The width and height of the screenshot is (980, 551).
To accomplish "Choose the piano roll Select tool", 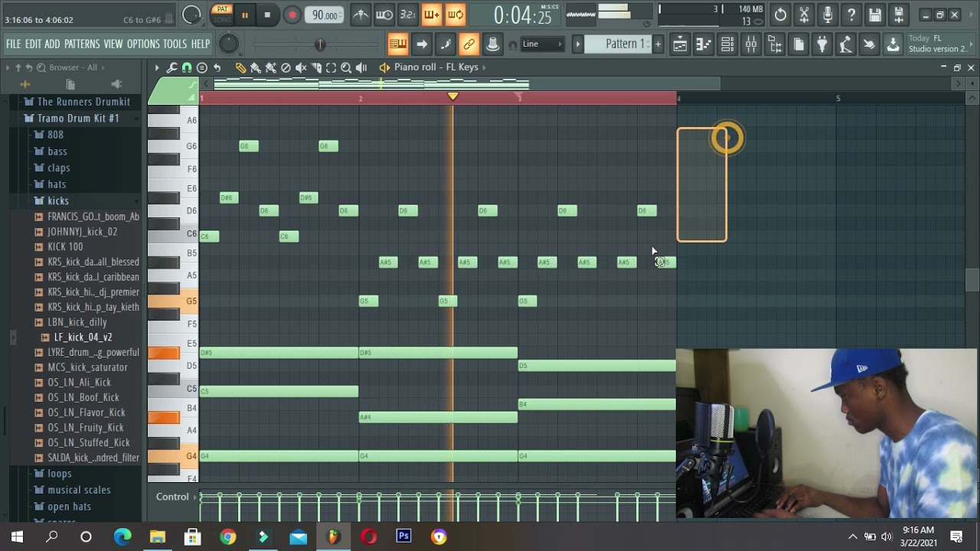I will pyautogui.click(x=331, y=67).
